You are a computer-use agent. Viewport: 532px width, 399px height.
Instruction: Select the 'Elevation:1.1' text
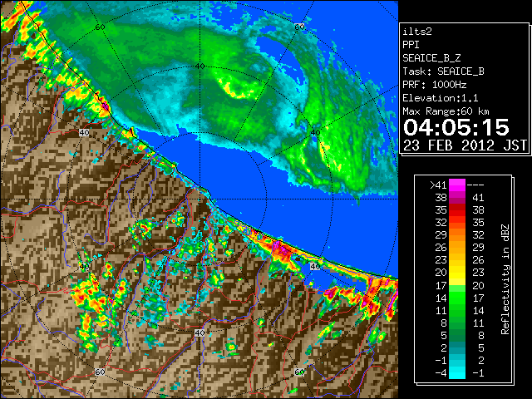441,98
